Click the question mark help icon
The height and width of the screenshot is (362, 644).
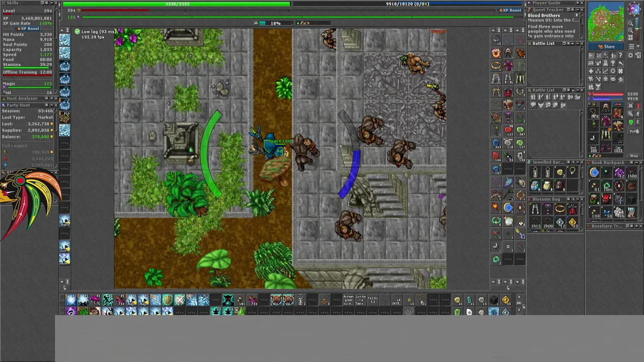[620, 55]
